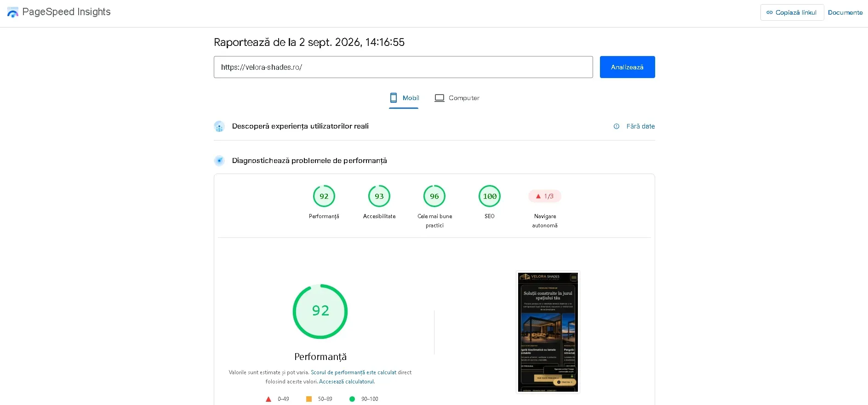Click the Analizează button
The width and height of the screenshot is (868, 405).
tap(628, 67)
